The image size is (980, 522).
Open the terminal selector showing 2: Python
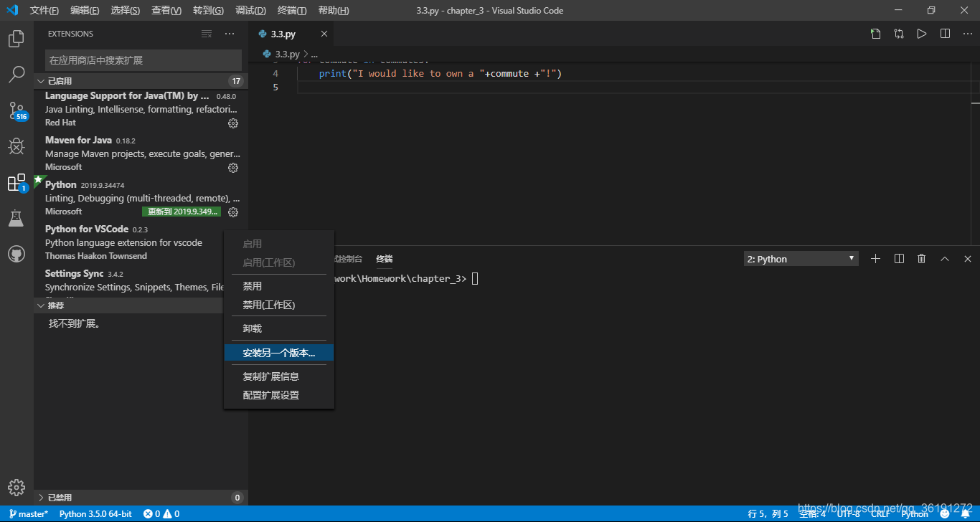coord(801,258)
